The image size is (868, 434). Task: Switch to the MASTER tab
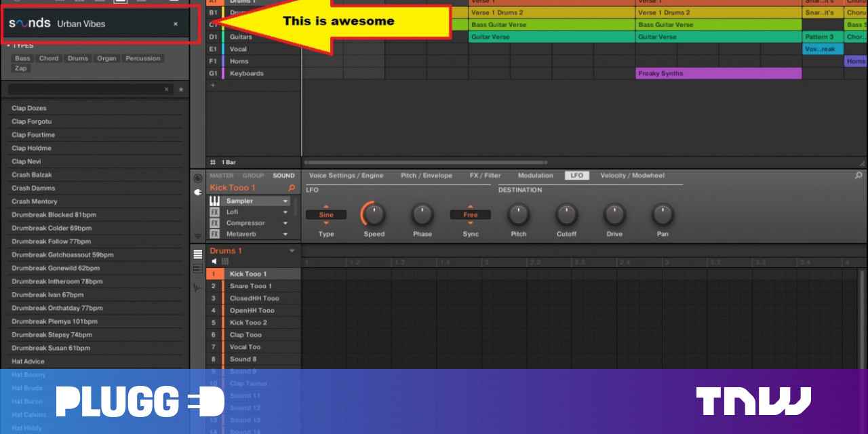222,176
